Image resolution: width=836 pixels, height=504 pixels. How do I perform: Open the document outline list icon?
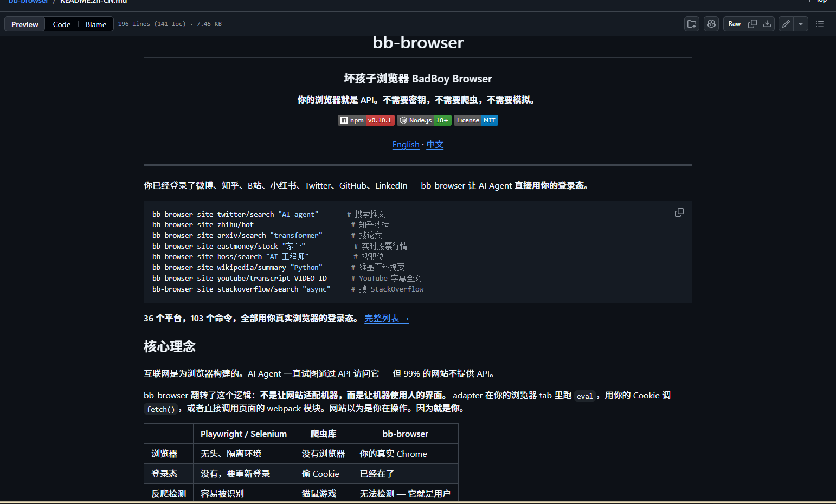pos(820,24)
